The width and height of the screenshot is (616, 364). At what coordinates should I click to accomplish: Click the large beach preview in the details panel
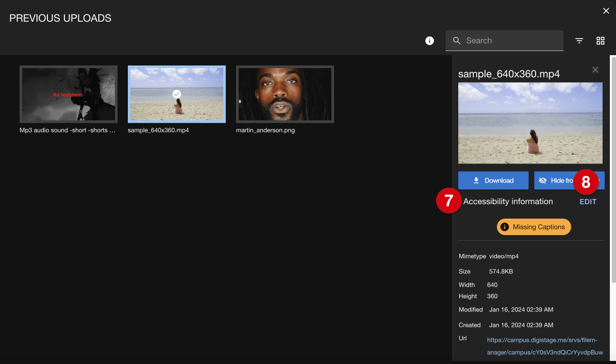(530, 123)
